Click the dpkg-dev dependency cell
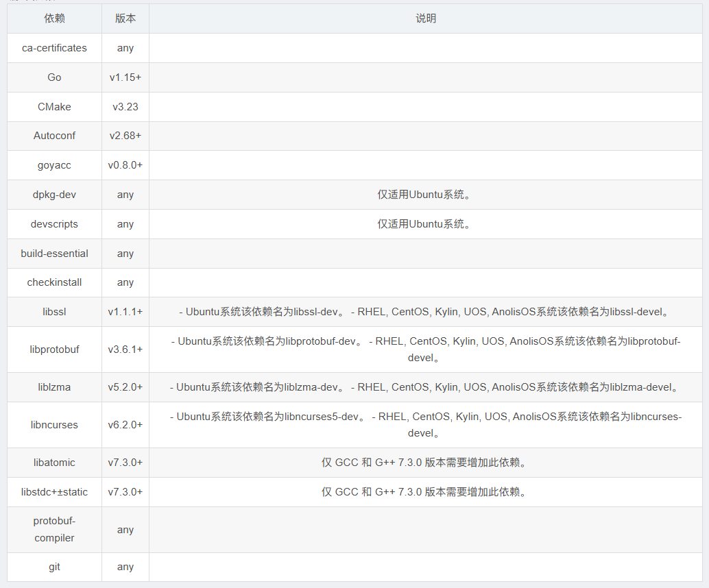Image resolution: width=709 pixels, height=588 pixels. (54, 195)
